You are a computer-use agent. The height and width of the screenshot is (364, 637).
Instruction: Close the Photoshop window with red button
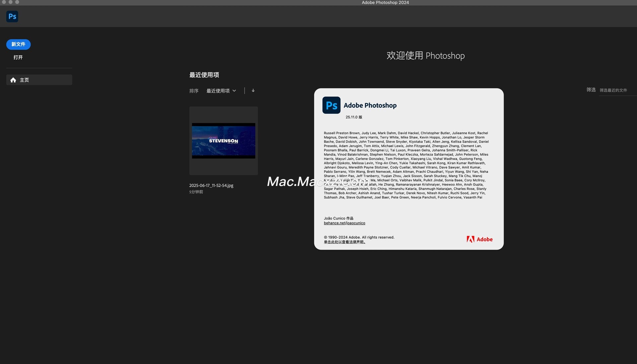point(4,2)
